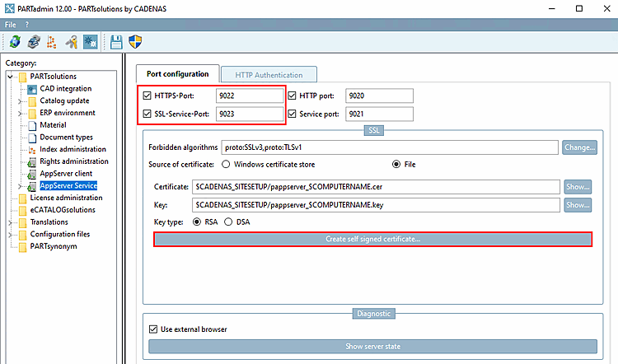Click the Forbidden algorithms text field
Screen dimensions: 618x364
(x=390, y=147)
